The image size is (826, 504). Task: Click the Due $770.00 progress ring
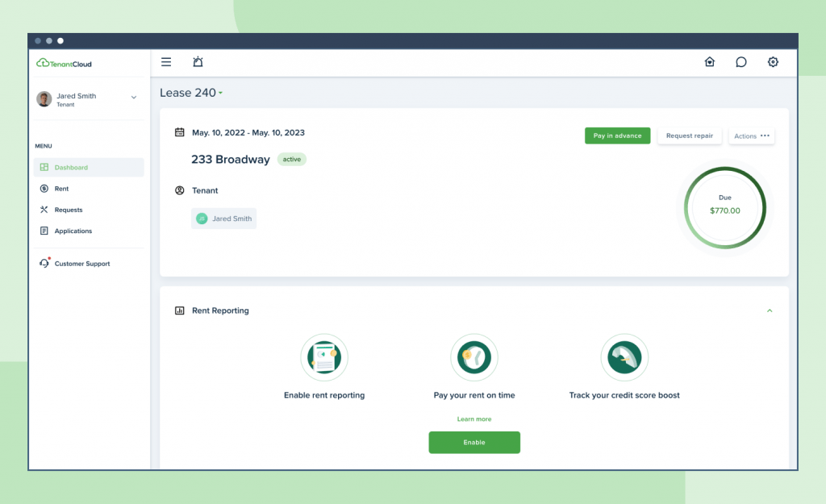point(724,206)
